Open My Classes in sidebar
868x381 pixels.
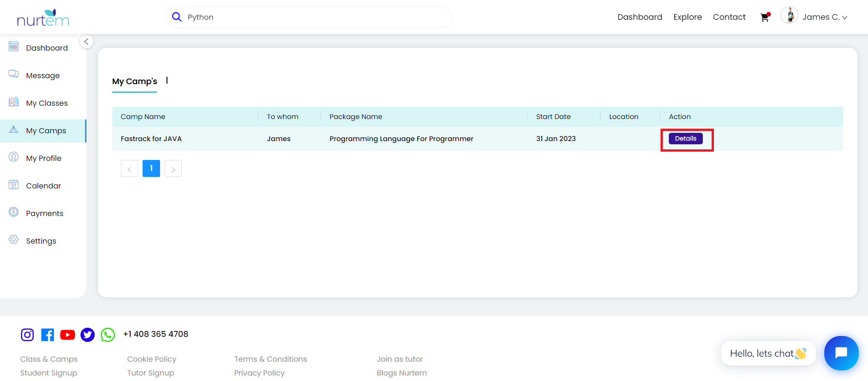(x=46, y=103)
